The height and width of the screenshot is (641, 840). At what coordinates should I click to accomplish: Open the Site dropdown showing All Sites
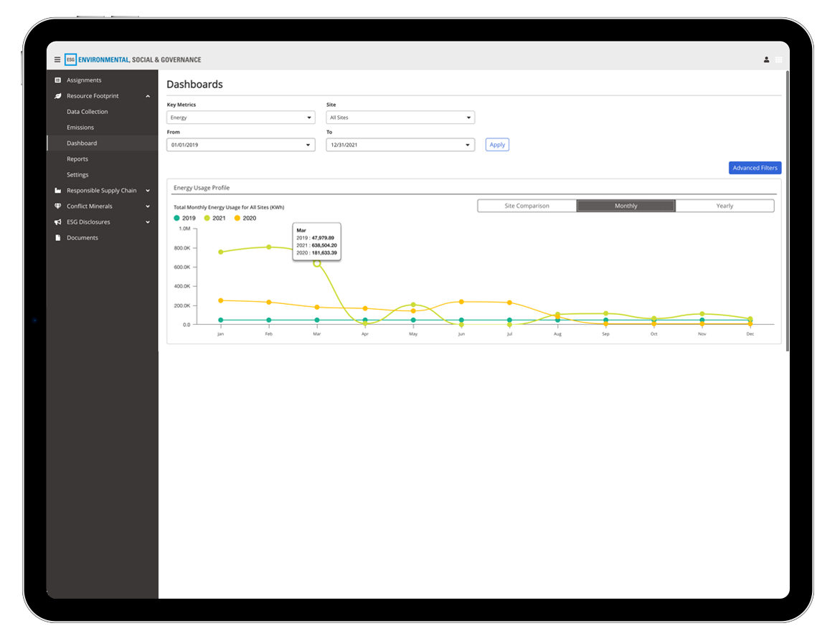point(400,117)
